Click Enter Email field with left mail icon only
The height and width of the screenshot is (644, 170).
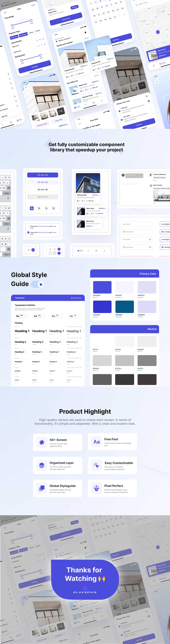click(x=137, y=232)
